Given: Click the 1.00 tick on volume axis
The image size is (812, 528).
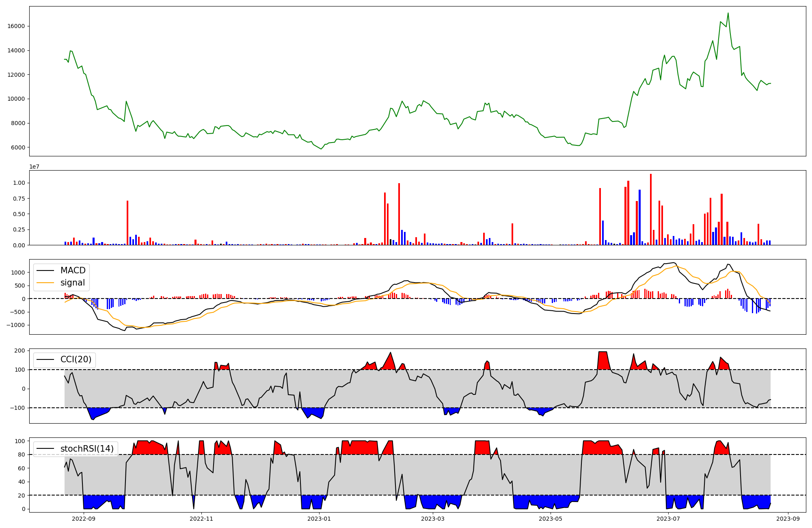Looking at the screenshot, I should coord(19,183).
